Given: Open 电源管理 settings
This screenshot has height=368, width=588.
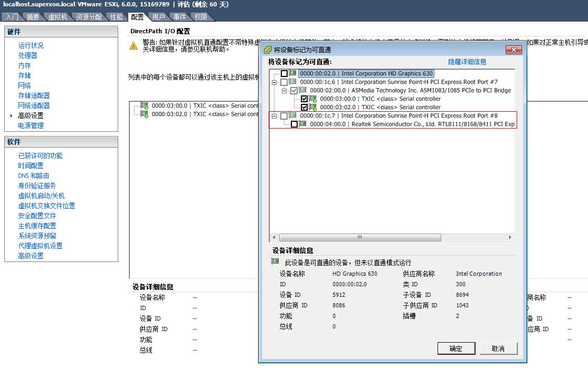Looking at the screenshot, I should tap(31, 125).
